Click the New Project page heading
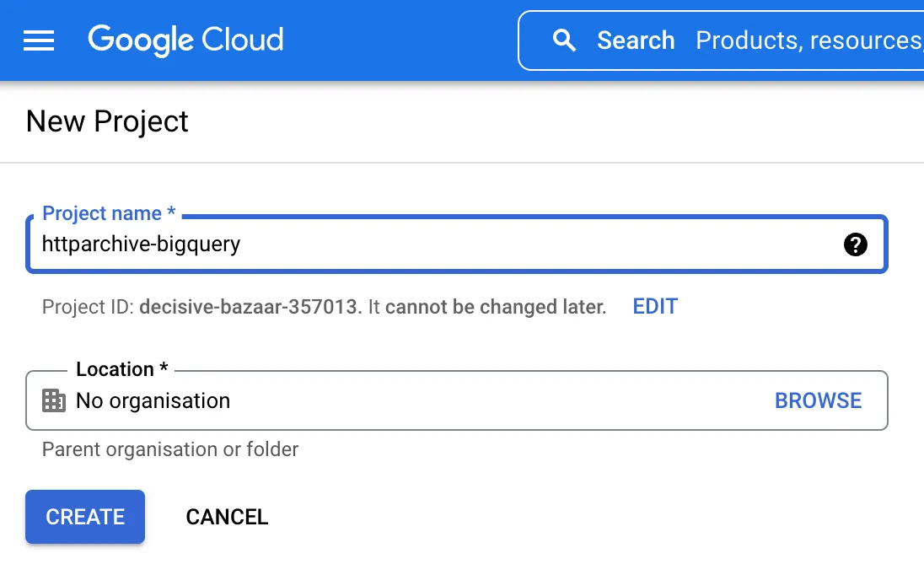This screenshot has height=580, width=924. tap(107, 121)
